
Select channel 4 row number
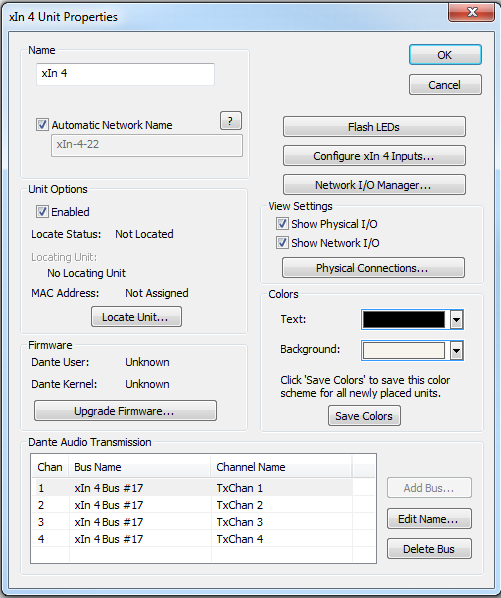click(41, 539)
